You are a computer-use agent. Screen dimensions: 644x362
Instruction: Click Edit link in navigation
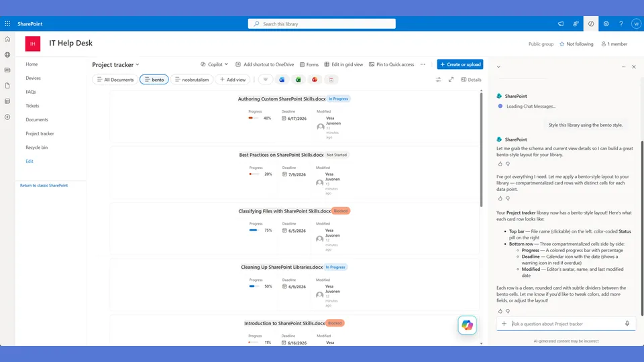[30, 162]
